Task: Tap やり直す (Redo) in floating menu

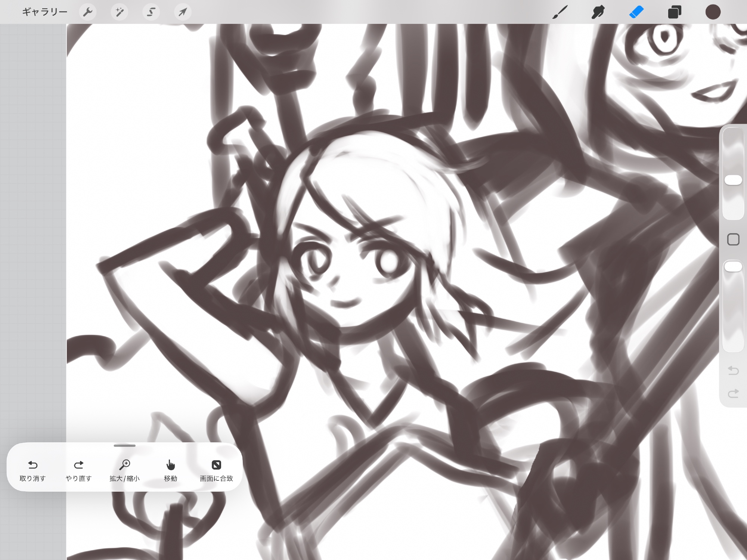Action: point(78,470)
